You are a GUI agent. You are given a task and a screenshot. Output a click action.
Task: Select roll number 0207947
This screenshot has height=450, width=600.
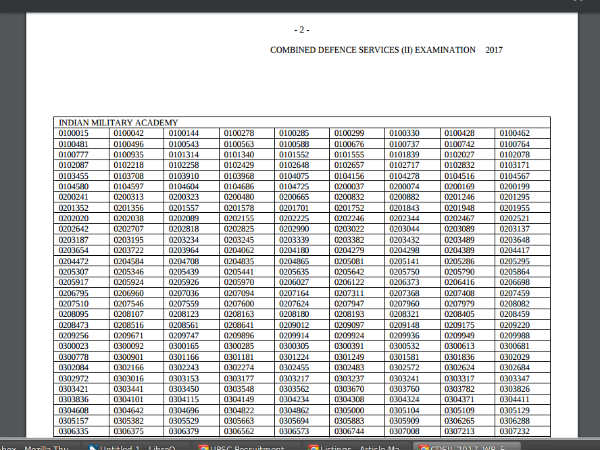[349, 304]
